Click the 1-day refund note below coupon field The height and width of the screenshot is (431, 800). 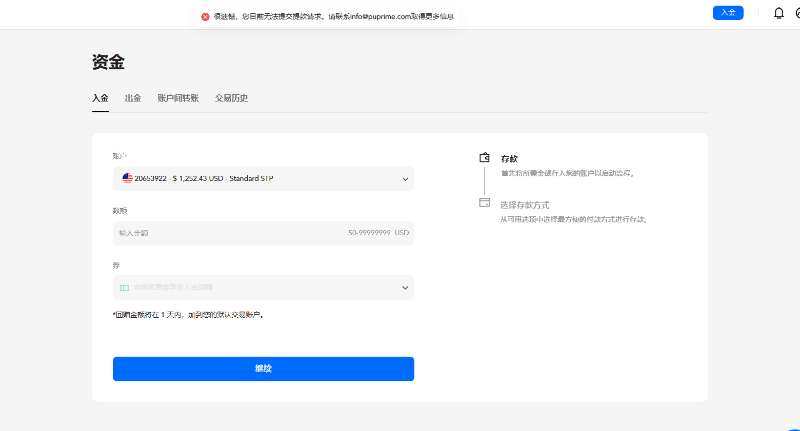188,315
